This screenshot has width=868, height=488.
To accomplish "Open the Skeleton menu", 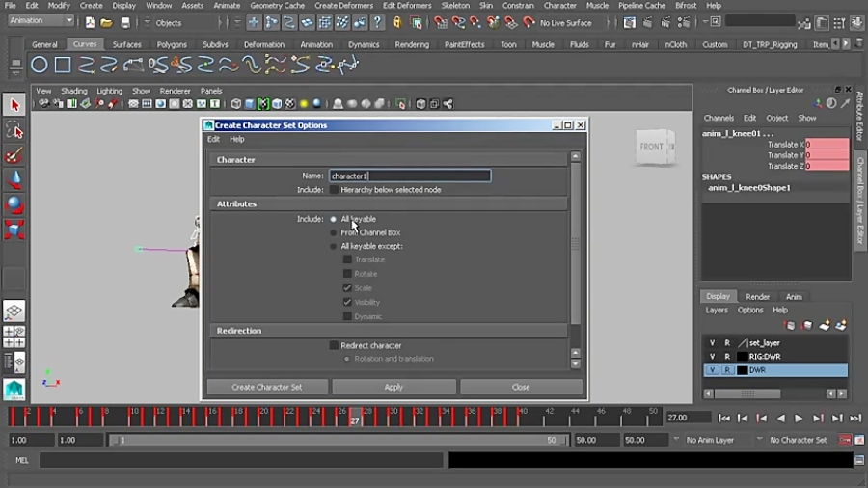I will [x=455, y=6].
